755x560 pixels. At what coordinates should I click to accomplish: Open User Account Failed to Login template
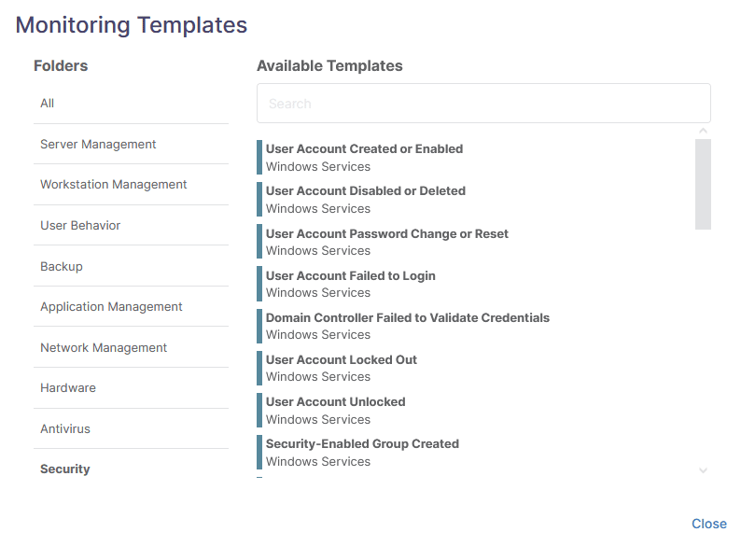tap(475, 284)
